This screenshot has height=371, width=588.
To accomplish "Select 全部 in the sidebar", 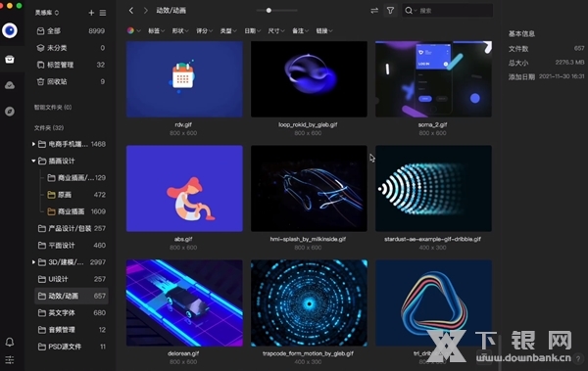I will [71, 31].
